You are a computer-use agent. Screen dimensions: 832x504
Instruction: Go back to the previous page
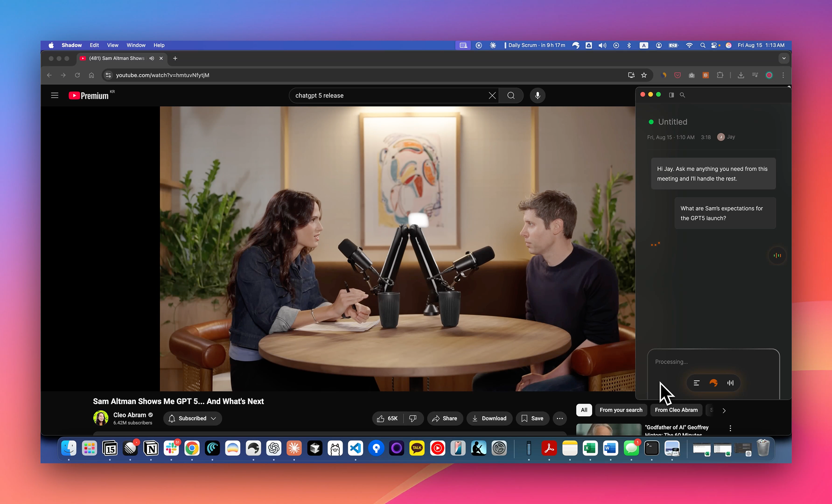click(49, 75)
